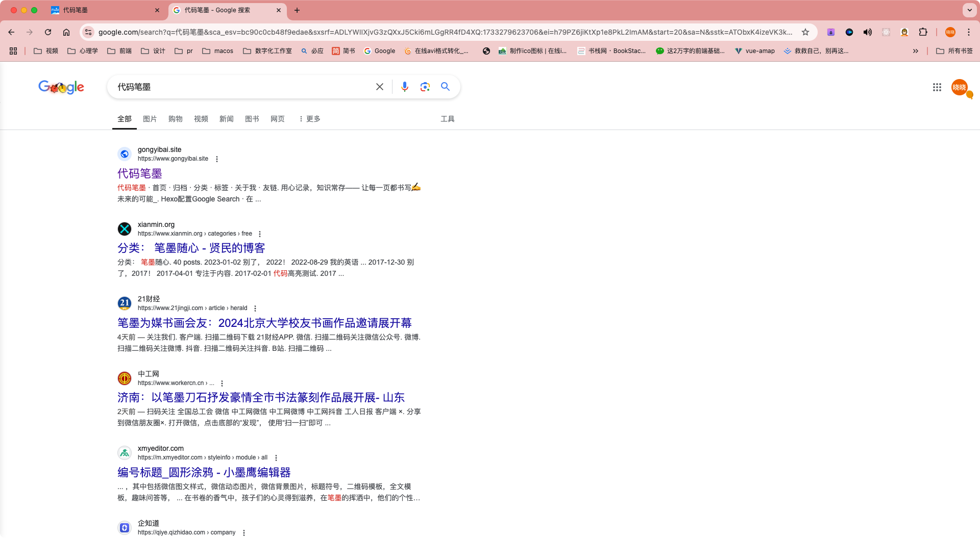
Task: Open 济南：以笔墨刀石 result link
Action: [x=261, y=397]
